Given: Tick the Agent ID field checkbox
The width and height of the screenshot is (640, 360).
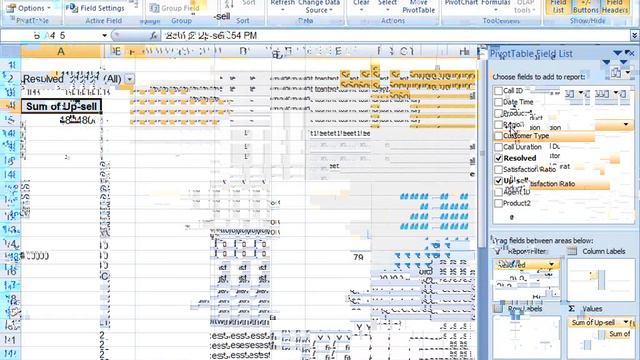Looking at the screenshot, I should pos(498,192).
